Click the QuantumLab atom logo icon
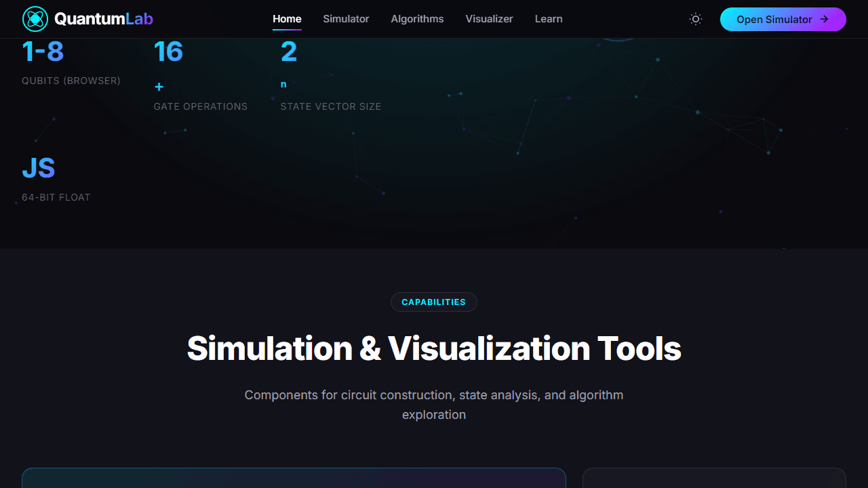This screenshot has width=868, height=488. pyautogui.click(x=35, y=19)
